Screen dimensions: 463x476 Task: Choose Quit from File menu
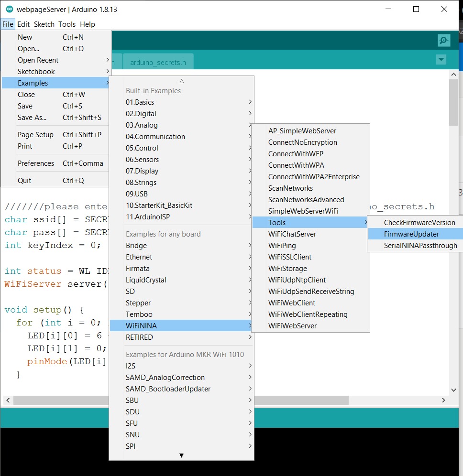click(55, 180)
